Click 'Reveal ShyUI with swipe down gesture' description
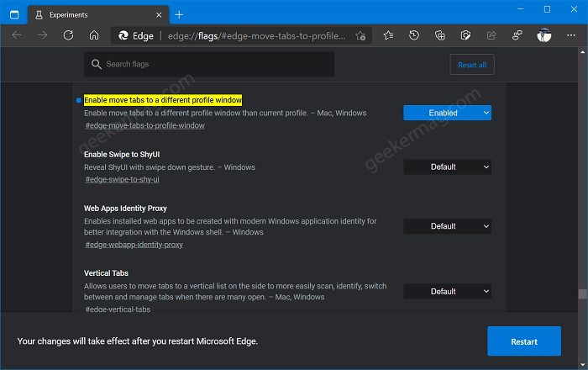Screen dimensions: 588x370 (x=150, y=167)
